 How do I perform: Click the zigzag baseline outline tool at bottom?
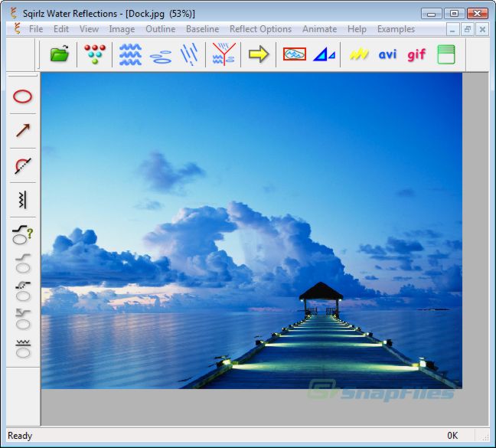coord(23,348)
